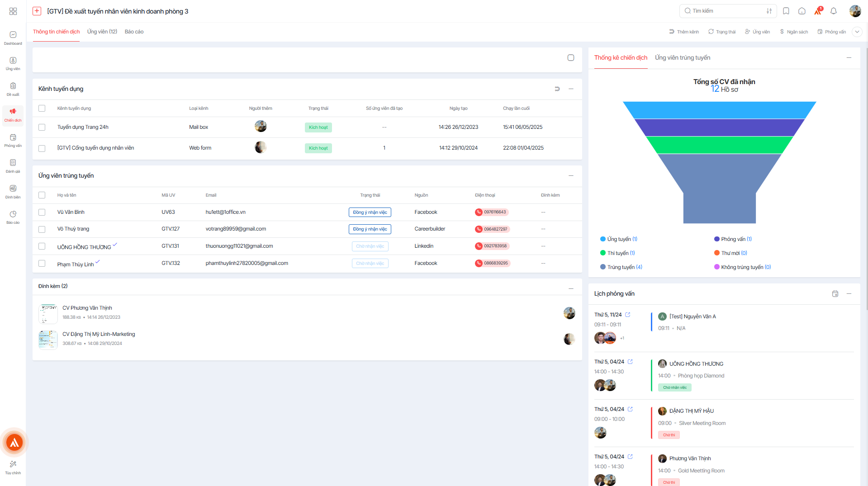Open the notifications bell icon
Screen dimensions: 868x486
834,11
